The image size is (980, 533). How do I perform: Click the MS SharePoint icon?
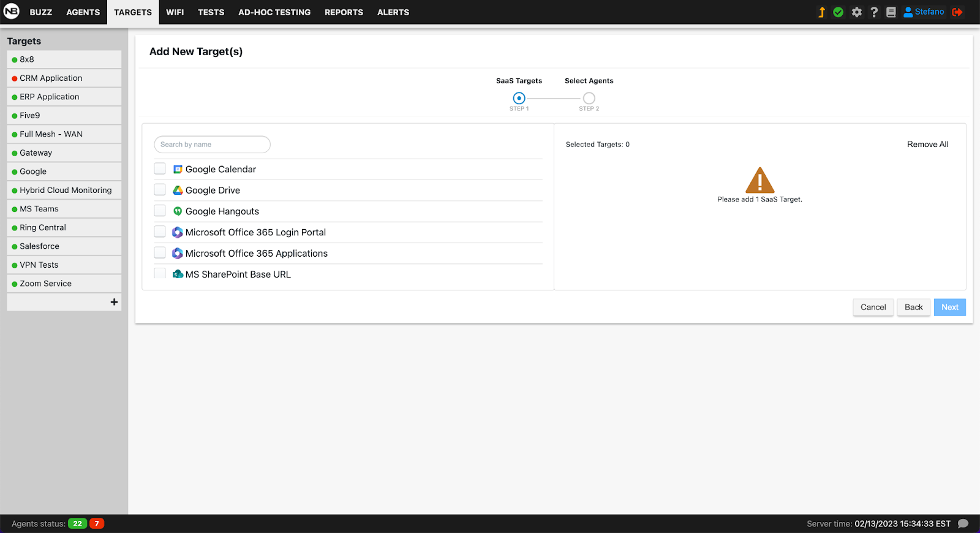178,274
